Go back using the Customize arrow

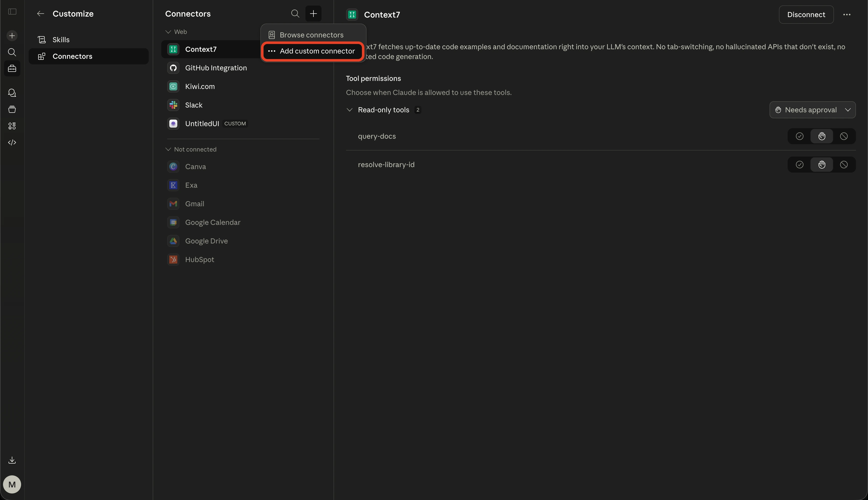40,14
